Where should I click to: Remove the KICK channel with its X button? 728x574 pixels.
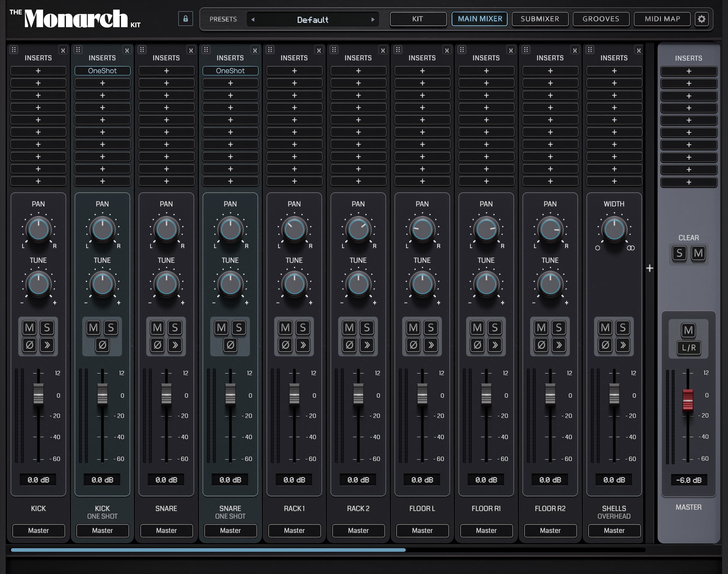pos(63,50)
